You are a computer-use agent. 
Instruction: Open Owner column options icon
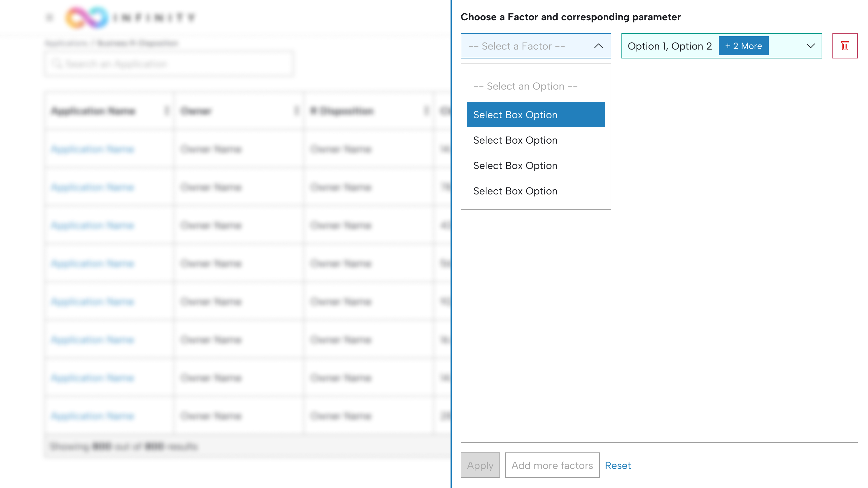click(296, 111)
